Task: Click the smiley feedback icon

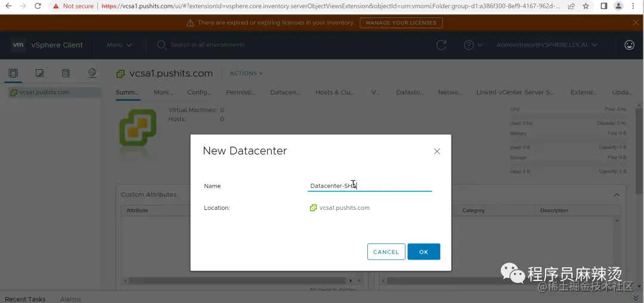Action: [x=629, y=45]
